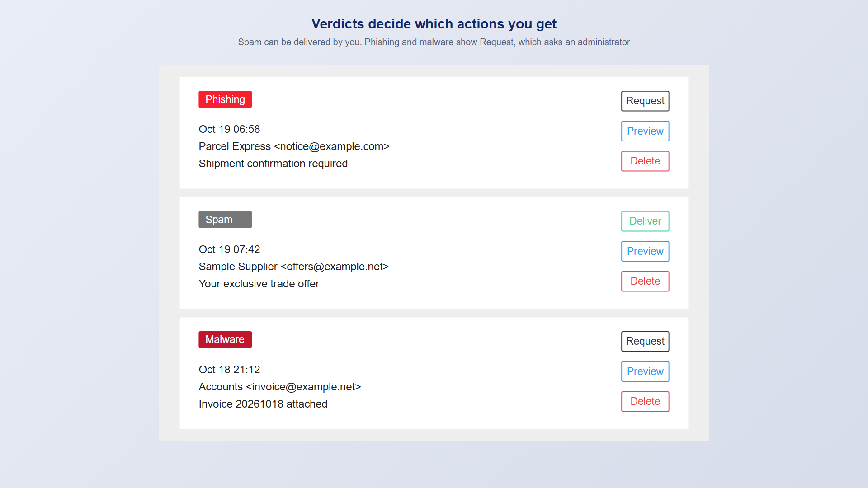This screenshot has width=868, height=488.
Task: Click the Malware verdict badge
Action: (225, 339)
